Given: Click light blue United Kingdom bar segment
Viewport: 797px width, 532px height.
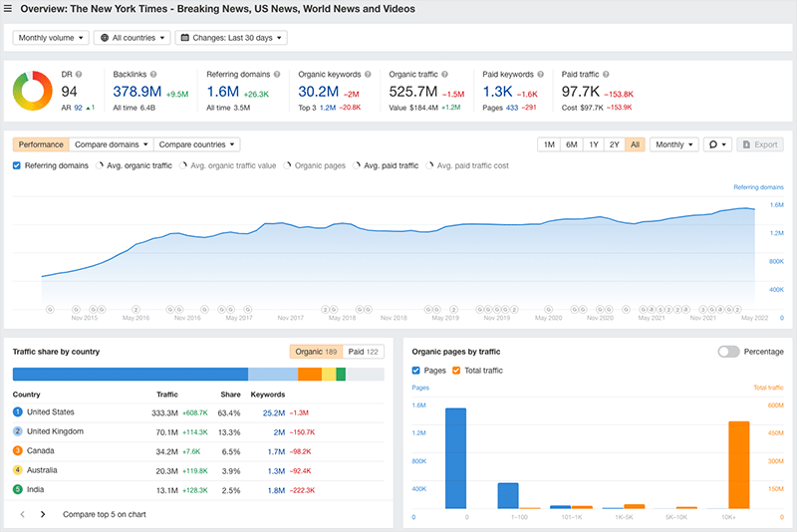Looking at the screenshot, I should [x=273, y=374].
